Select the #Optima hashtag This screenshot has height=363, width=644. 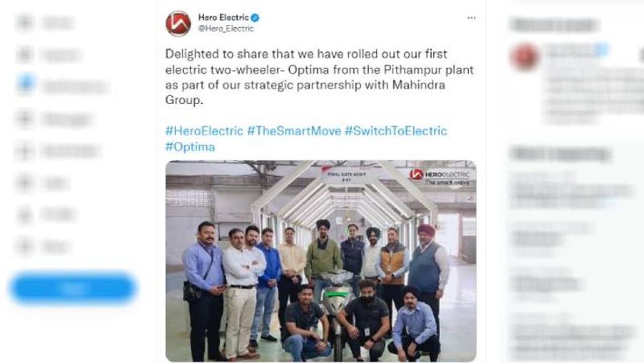(190, 147)
